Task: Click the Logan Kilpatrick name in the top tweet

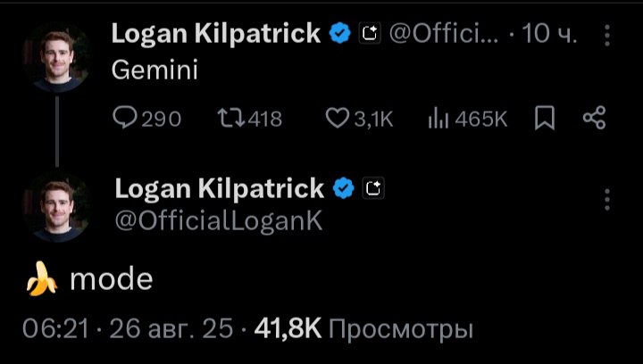Action: tap(215, 34)
